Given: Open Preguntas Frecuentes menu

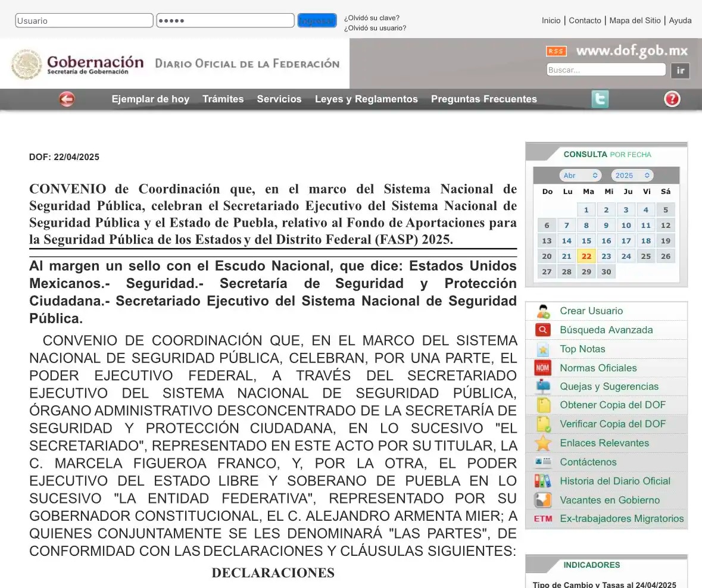Looking at the screenshot, I should (484, 99).
